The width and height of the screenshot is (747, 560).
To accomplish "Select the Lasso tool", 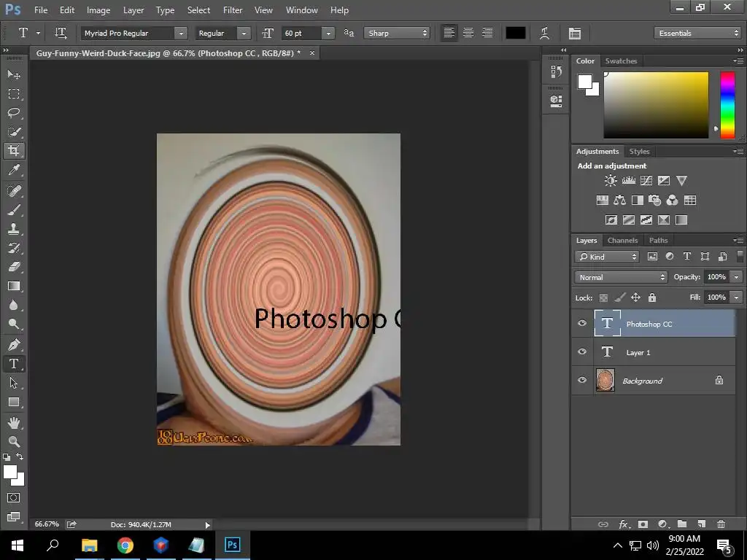I will [14, 113].
